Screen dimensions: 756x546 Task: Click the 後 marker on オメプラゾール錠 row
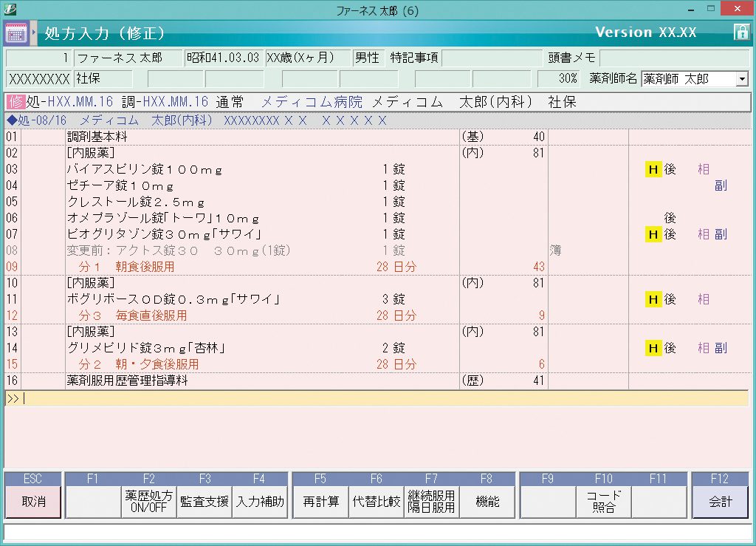pyautogui.click(x=670, y=218)
